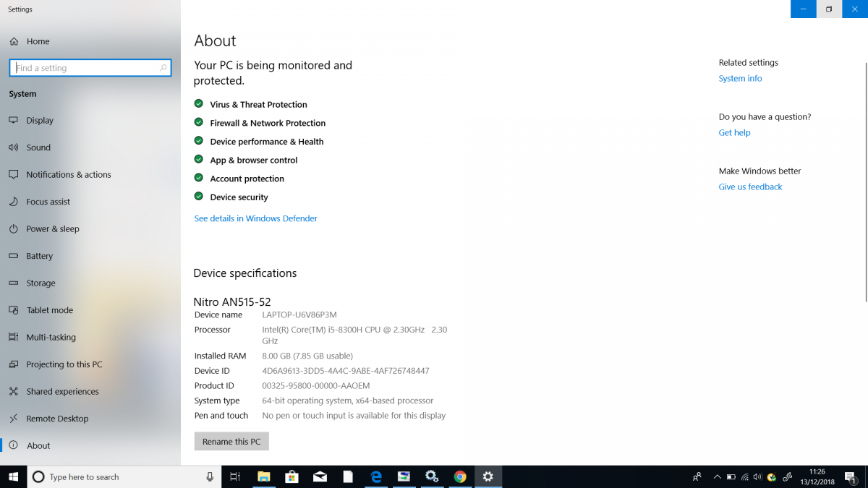Open Microsoft Store from the taskbar

click(x=292, y=477)
